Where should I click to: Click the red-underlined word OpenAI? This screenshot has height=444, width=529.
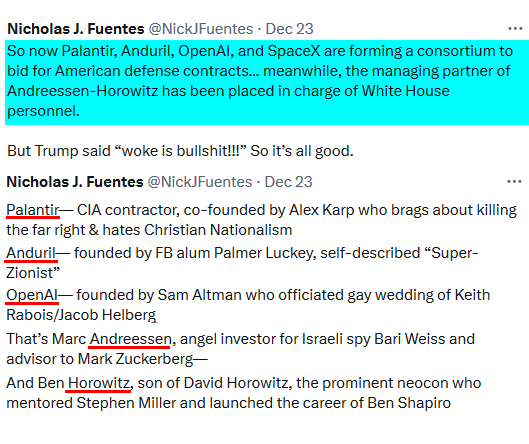[x=32, y=295]
